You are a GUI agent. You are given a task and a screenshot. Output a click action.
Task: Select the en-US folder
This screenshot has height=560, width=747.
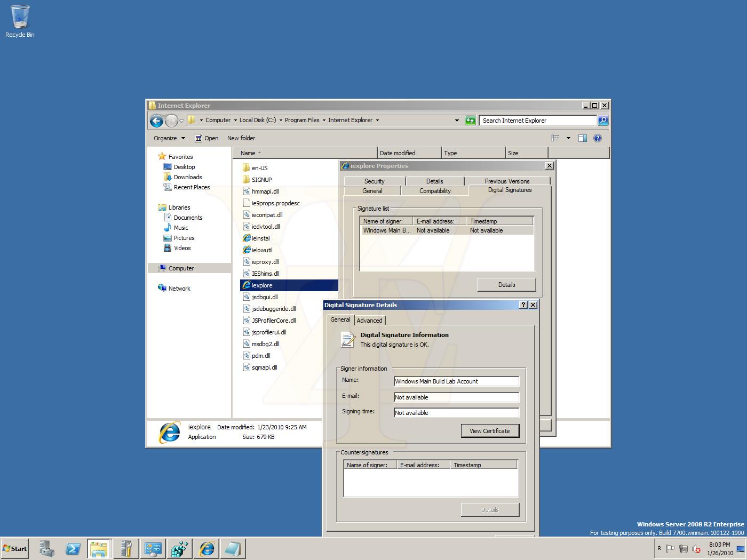(255, 168)
